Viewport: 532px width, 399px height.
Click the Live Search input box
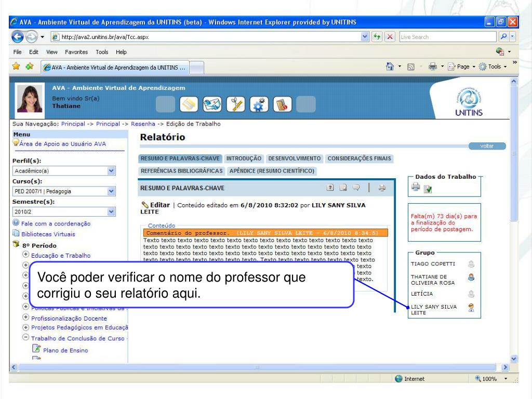pos(448,37)
